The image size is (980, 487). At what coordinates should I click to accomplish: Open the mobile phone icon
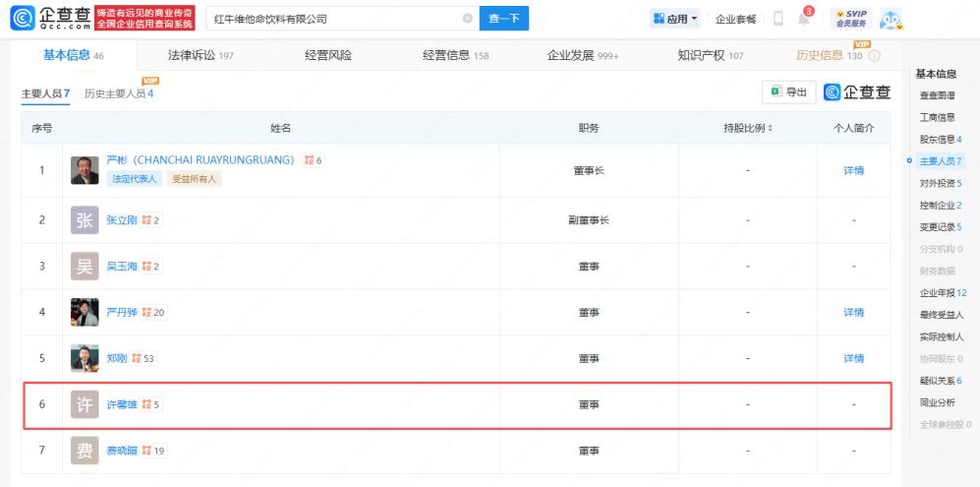click(x=778, y=18)
